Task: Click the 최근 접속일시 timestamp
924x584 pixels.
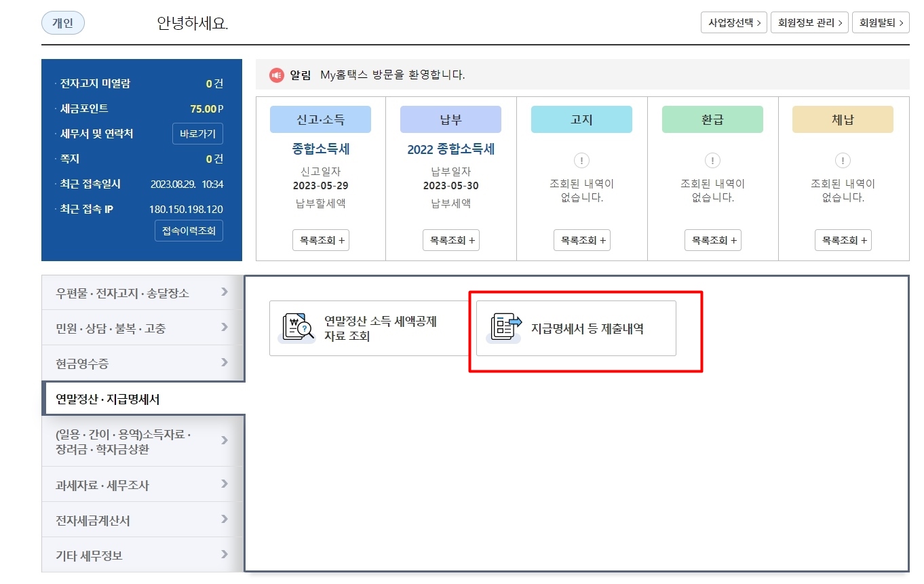Action: click(187, 184)
